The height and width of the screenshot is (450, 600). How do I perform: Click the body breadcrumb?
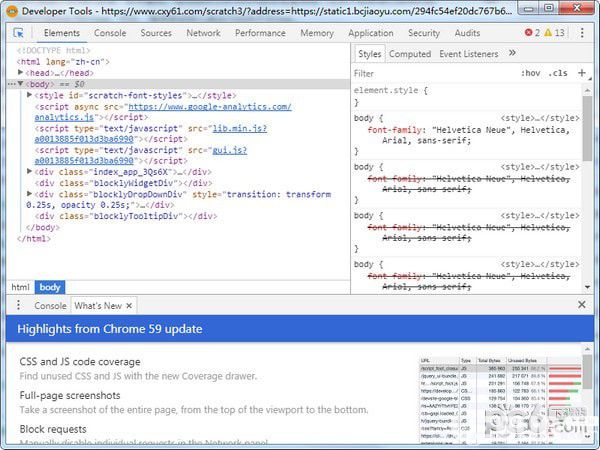click(x=50, y=287)
